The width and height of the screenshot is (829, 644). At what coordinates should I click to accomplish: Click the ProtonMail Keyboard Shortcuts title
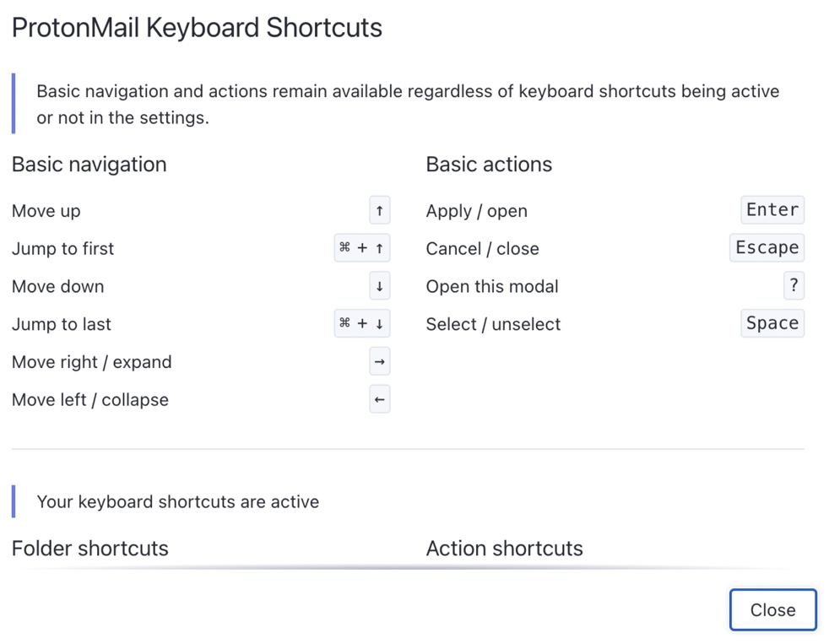coord(197,28)
